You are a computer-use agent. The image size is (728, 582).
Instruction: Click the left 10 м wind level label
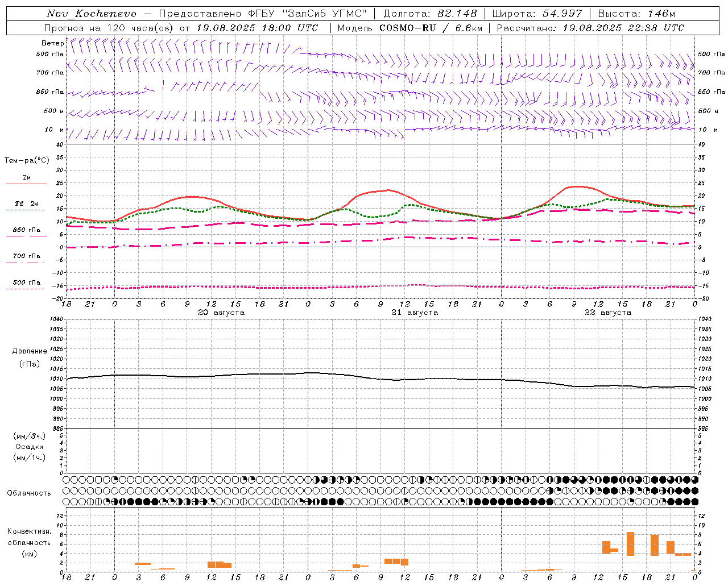55,130
